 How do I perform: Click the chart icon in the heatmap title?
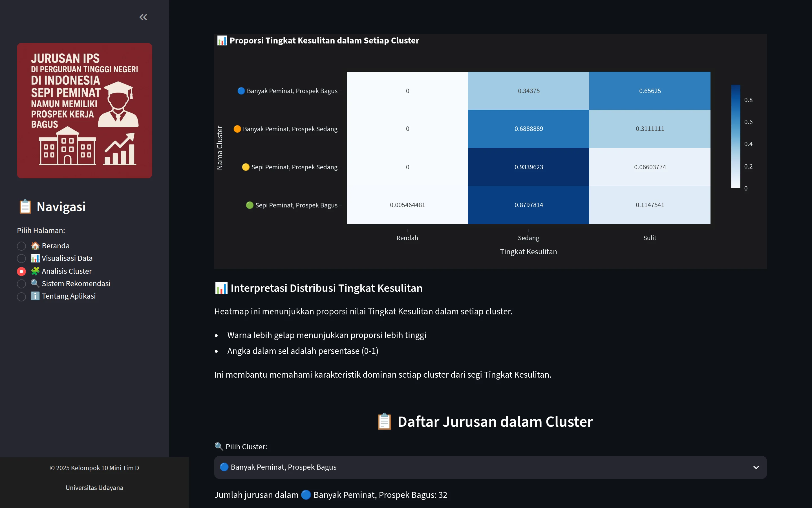click(x=222, y=41)
